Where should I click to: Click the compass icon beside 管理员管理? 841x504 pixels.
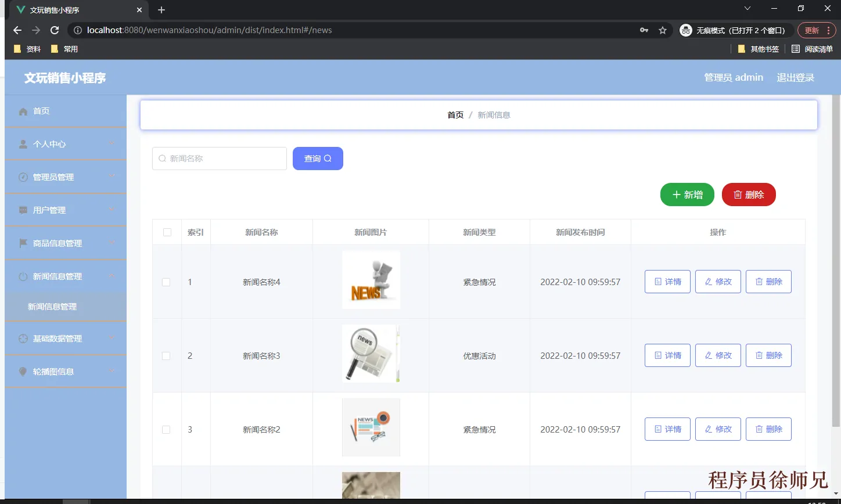(23, 177)
